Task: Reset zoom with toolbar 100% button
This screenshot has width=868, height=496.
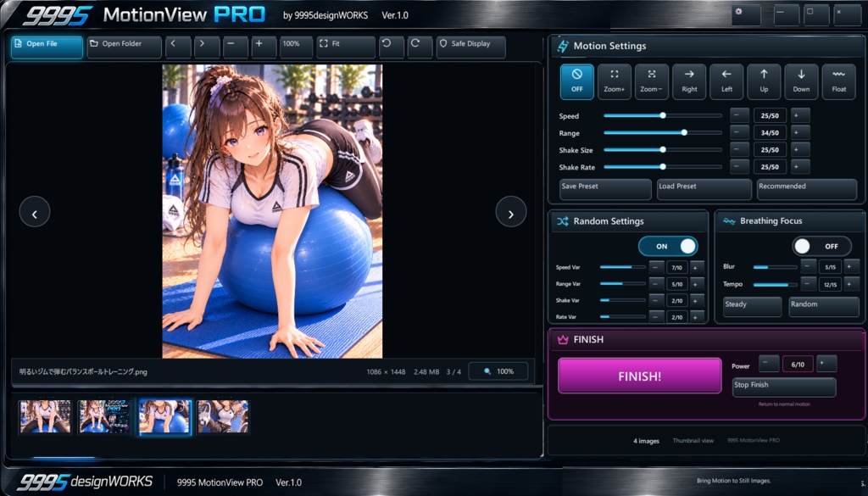Action: 296,47
